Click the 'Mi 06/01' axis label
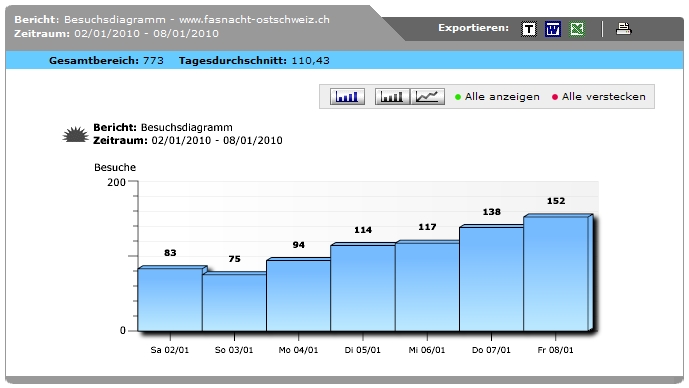The image size is (689, 388). click(427, 350)
